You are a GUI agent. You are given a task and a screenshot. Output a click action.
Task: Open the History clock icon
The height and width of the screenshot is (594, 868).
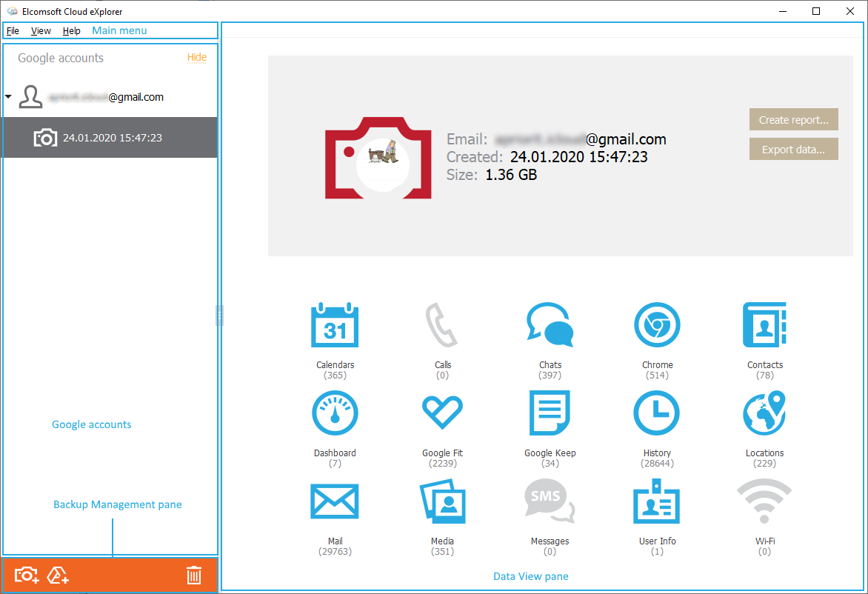pyautogui.click(x=657, y=413)
